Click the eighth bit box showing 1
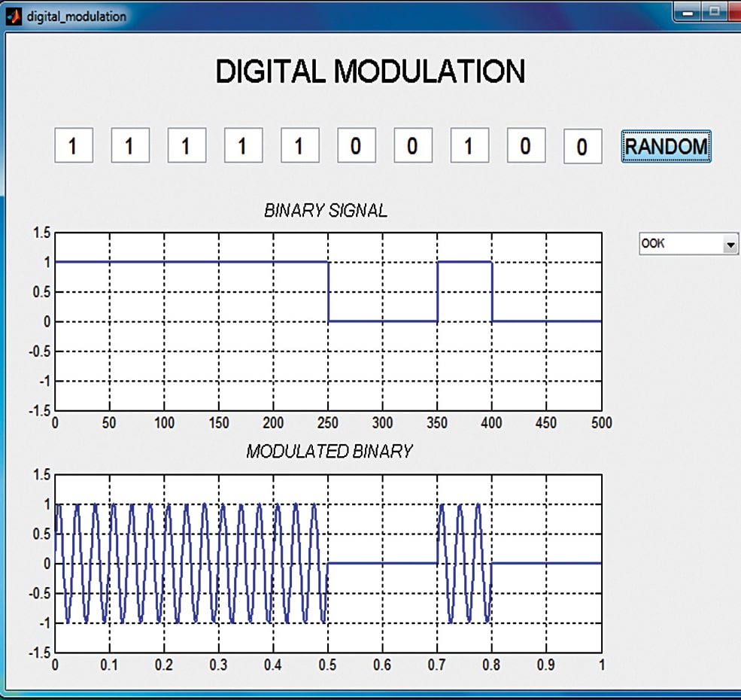 point(468,145)
